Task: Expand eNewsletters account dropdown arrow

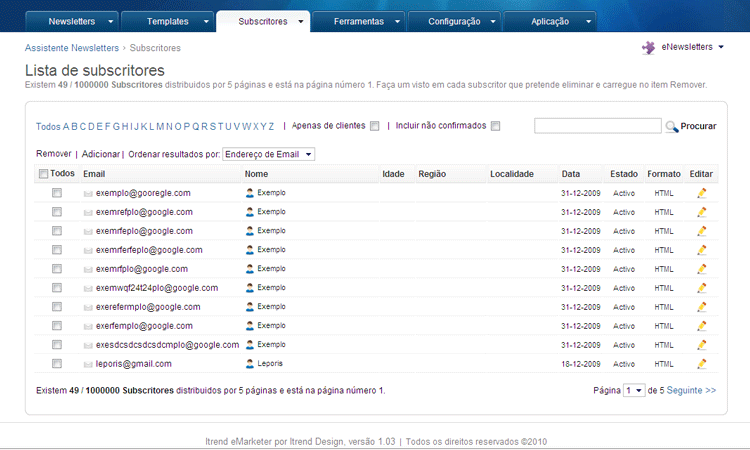Action: coord(721,47)
